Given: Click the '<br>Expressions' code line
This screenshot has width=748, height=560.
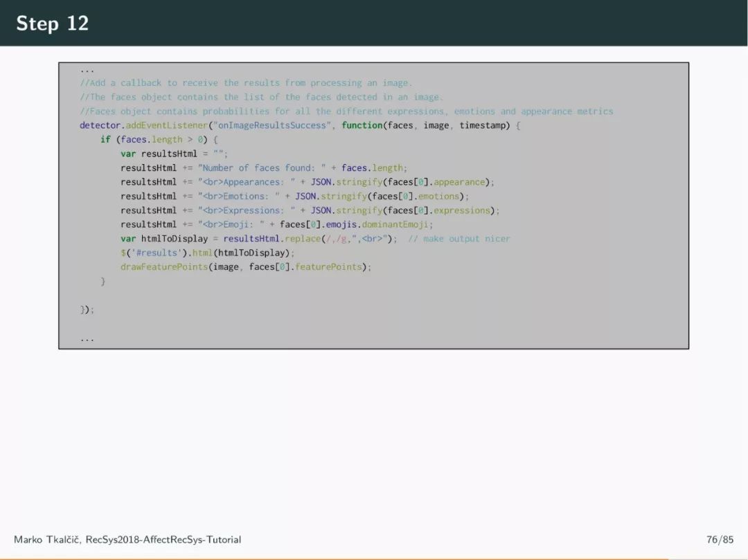Looking at the screenshot, I should click(x=310, y=210).
